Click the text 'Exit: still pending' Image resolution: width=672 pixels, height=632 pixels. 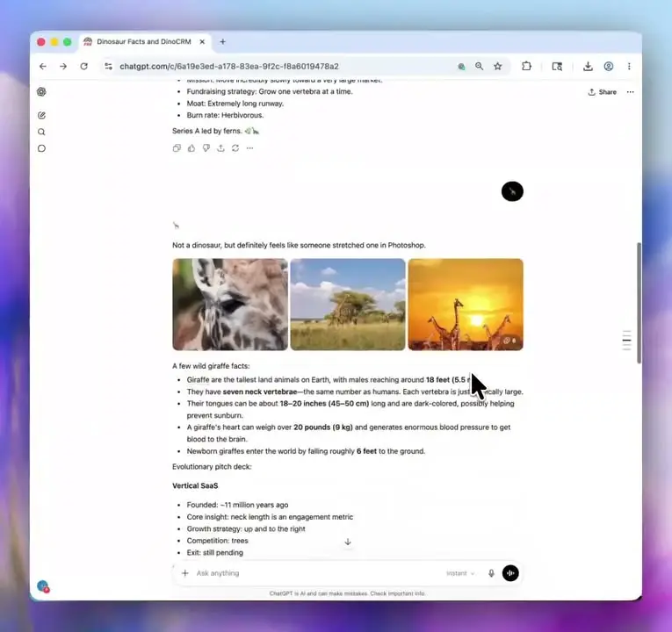214,553
